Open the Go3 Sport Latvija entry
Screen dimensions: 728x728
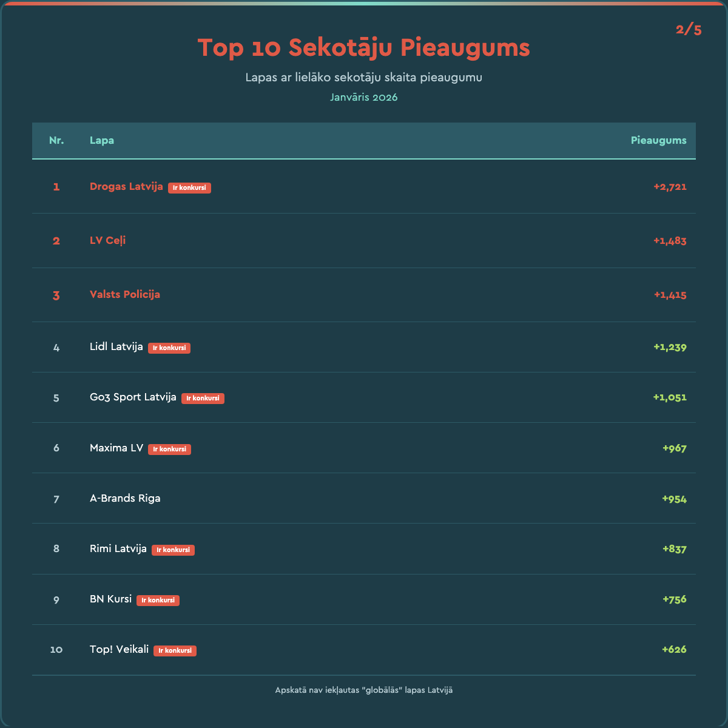pyautogui.click(x=133, y=397)
